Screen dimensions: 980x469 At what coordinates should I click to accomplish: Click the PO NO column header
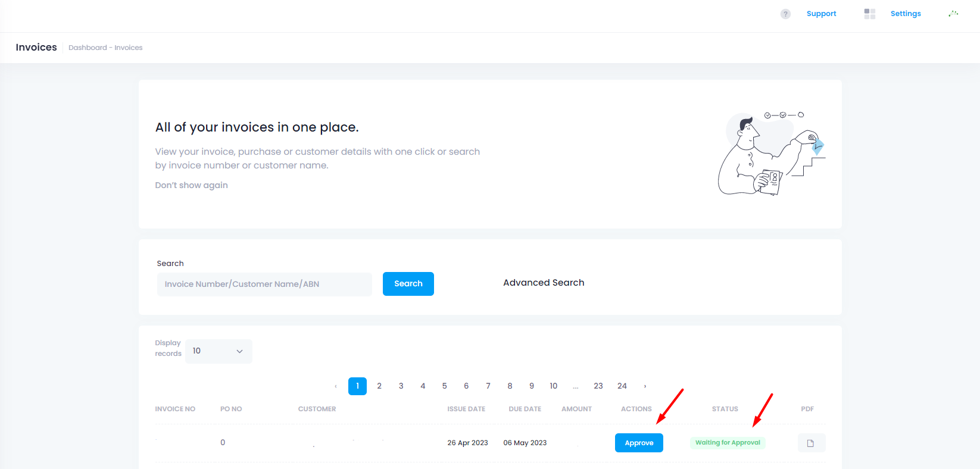(231, 409)
